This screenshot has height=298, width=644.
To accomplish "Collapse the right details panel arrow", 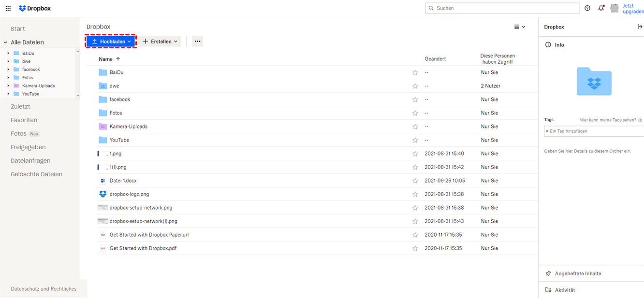I will [x=640, y=27].
